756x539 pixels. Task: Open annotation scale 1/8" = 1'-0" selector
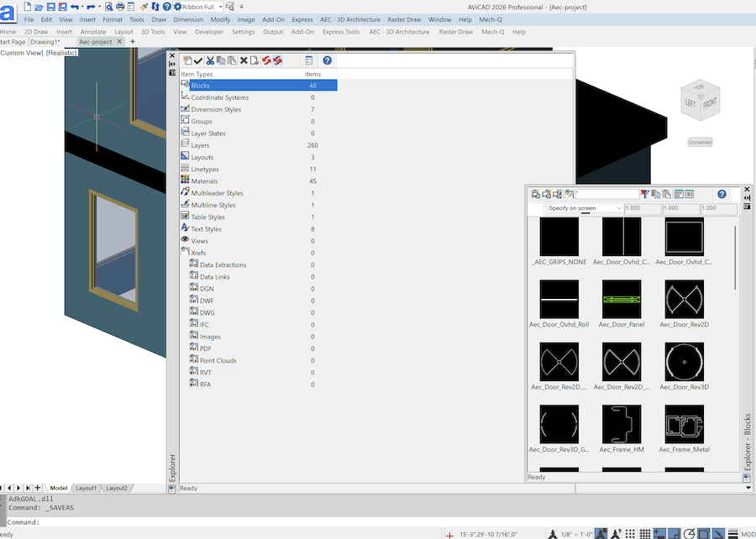[578, 534]
